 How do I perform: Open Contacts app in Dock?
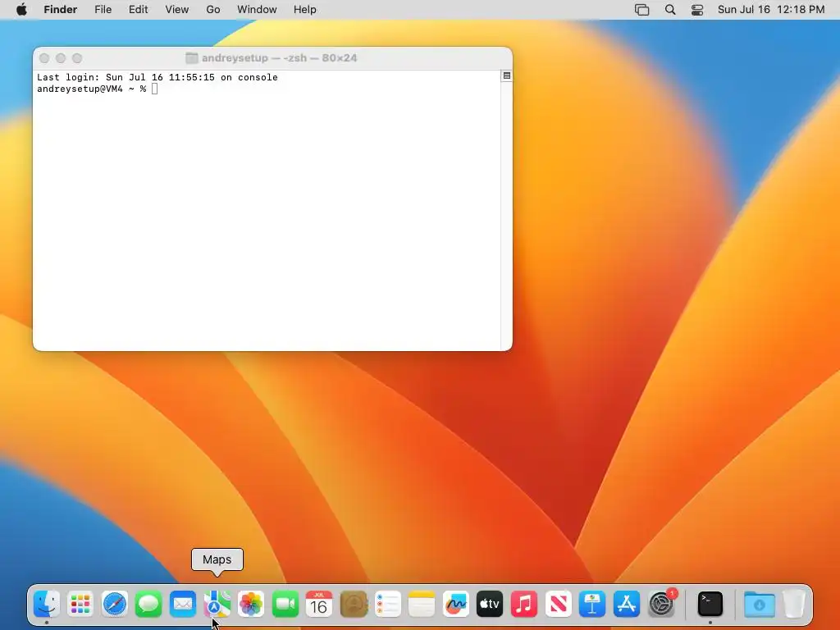354,605
